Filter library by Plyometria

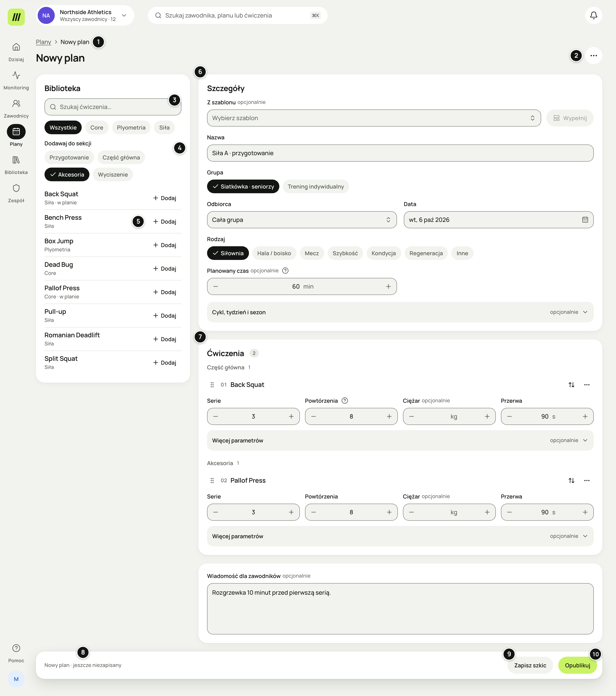tap(131, 128)
